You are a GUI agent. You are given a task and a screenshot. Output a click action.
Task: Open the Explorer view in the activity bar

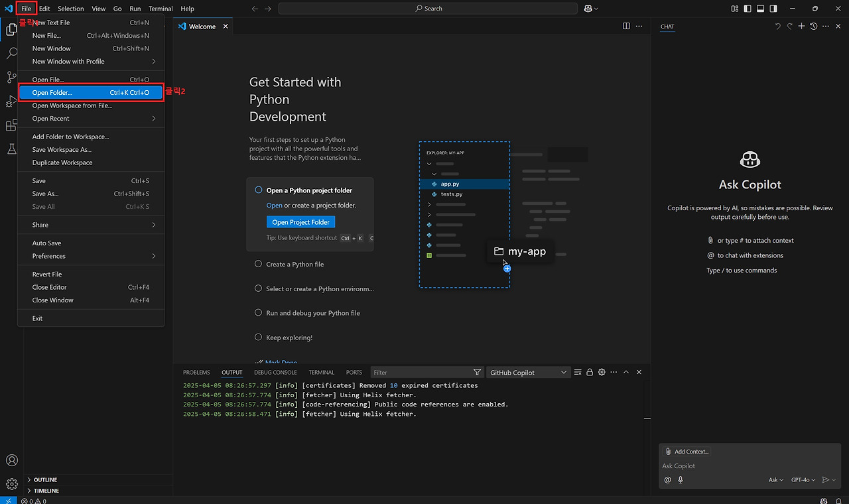point(11,29)
